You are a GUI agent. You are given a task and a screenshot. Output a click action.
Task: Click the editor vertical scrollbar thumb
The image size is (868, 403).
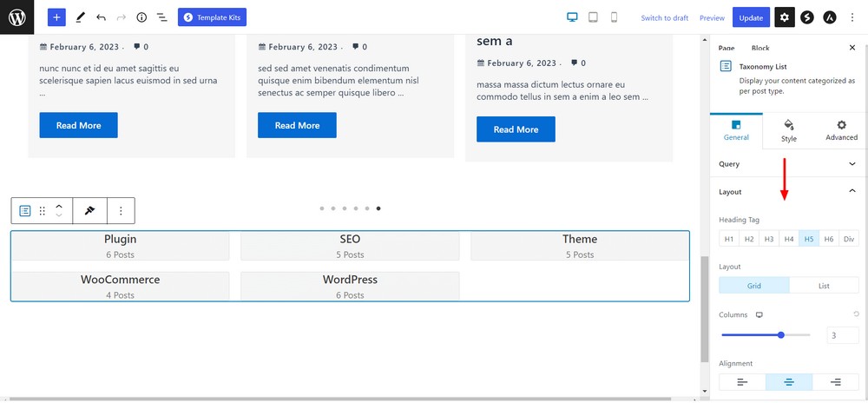pyautogui.click(x=705, y=309)
